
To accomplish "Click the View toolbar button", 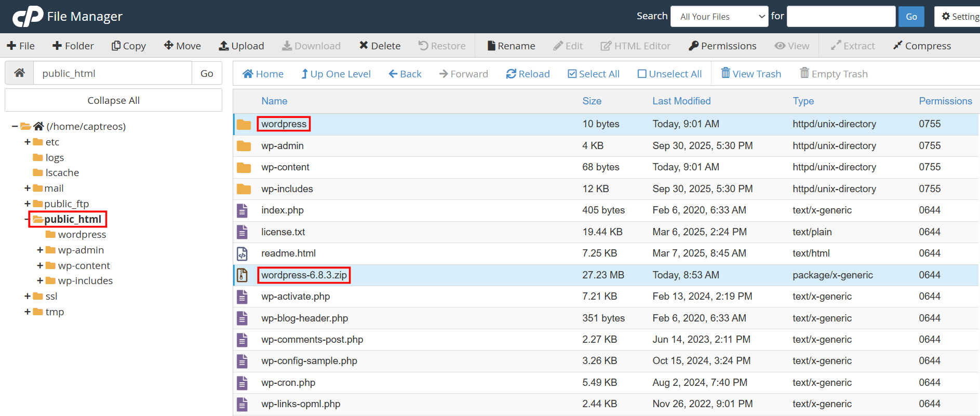I will [x=792, y=46].
